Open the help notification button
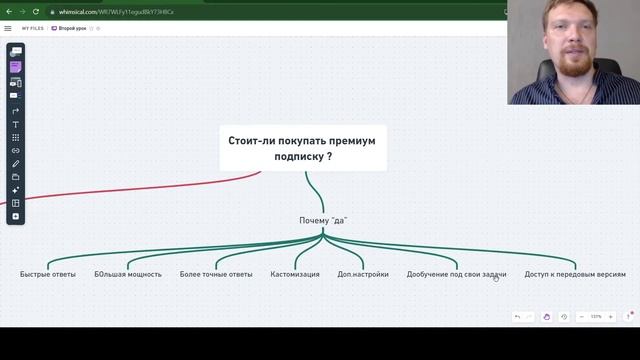 click(x=629, y=317)
